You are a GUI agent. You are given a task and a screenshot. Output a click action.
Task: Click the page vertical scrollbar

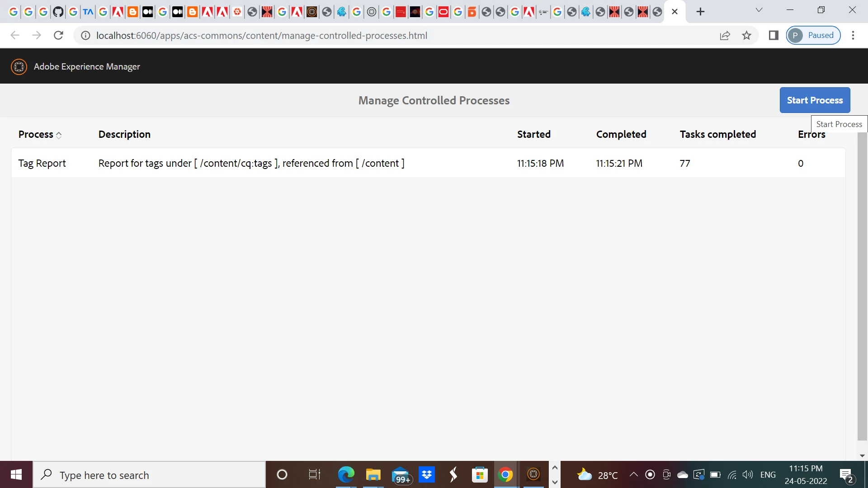(862, 285)
